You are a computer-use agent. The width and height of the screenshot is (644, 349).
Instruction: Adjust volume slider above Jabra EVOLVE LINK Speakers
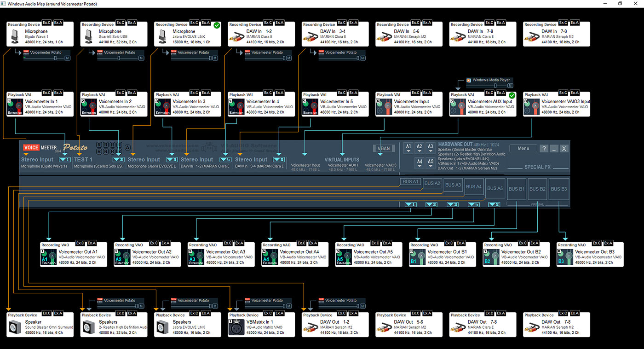pyautogui.click(x=191, y=306)
